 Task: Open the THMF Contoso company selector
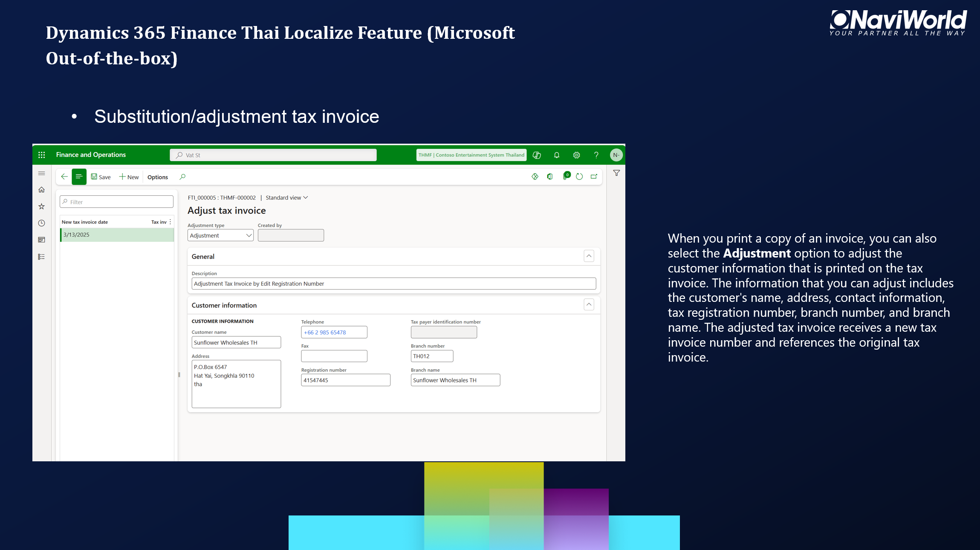[471, 155]
